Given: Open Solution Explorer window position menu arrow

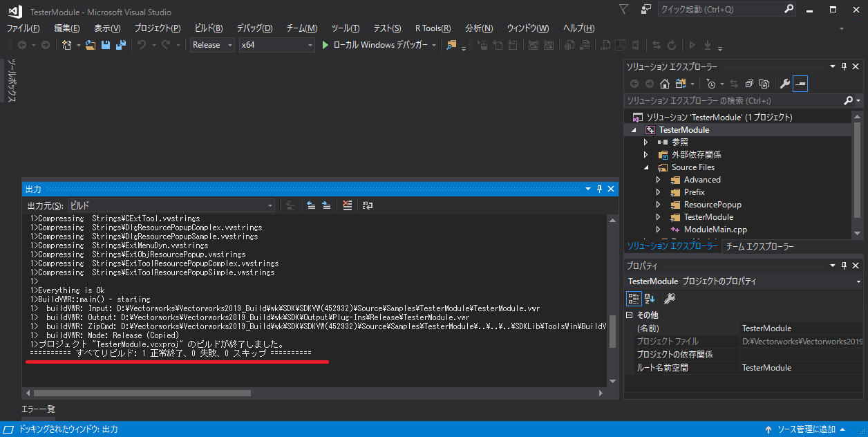Looking at the screenshot, I should click(x=832, y=66).
